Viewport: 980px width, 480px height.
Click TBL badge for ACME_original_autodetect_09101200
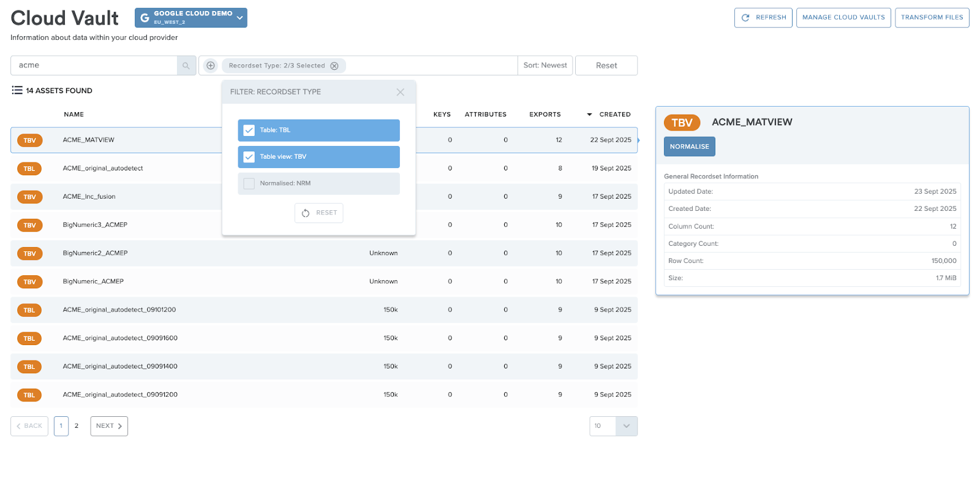point(29,310)
